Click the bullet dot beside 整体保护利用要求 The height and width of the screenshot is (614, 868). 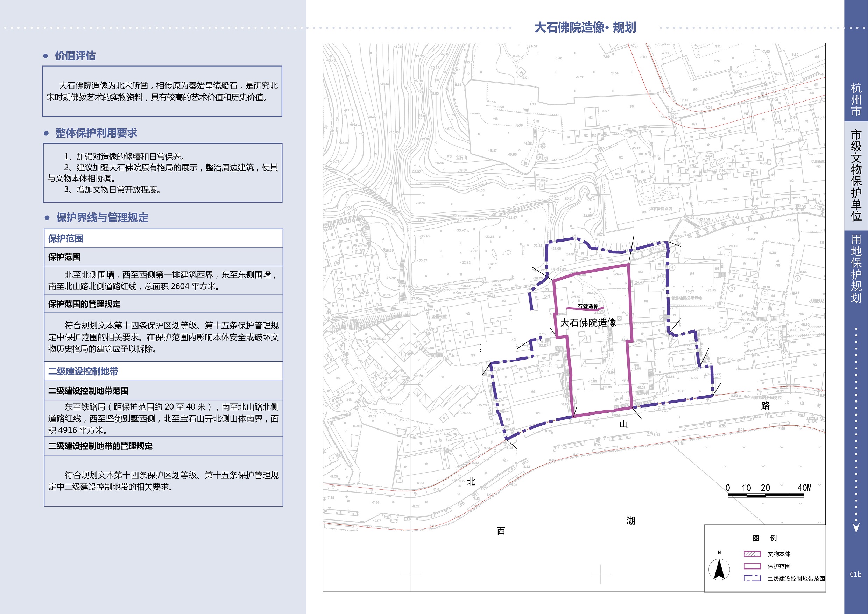[46, 133]
